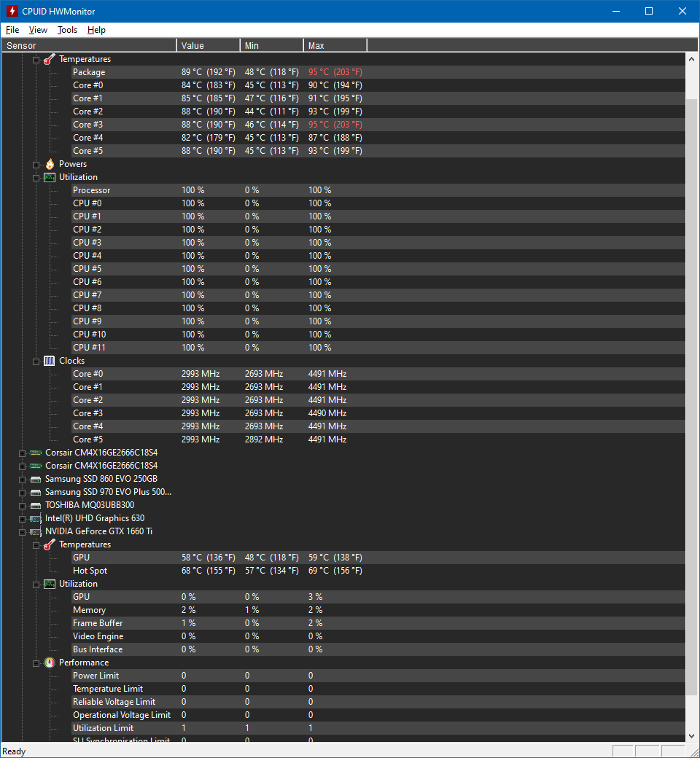The image size is (700, 758).
Task: Click the Value column header
Action: click(209, 45)
